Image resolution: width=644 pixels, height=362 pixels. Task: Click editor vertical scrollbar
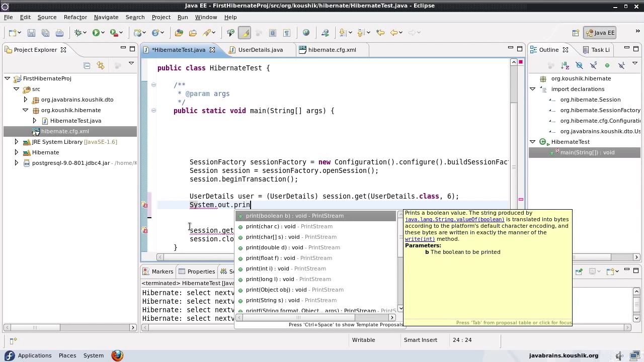514,156
